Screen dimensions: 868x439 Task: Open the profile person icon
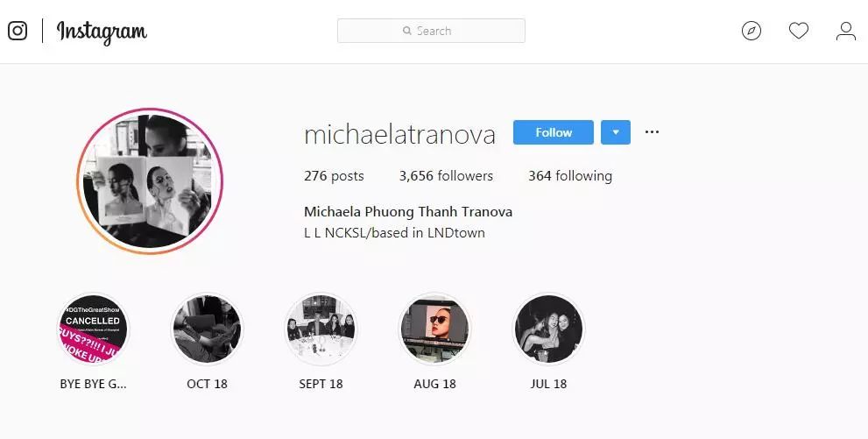846,31
